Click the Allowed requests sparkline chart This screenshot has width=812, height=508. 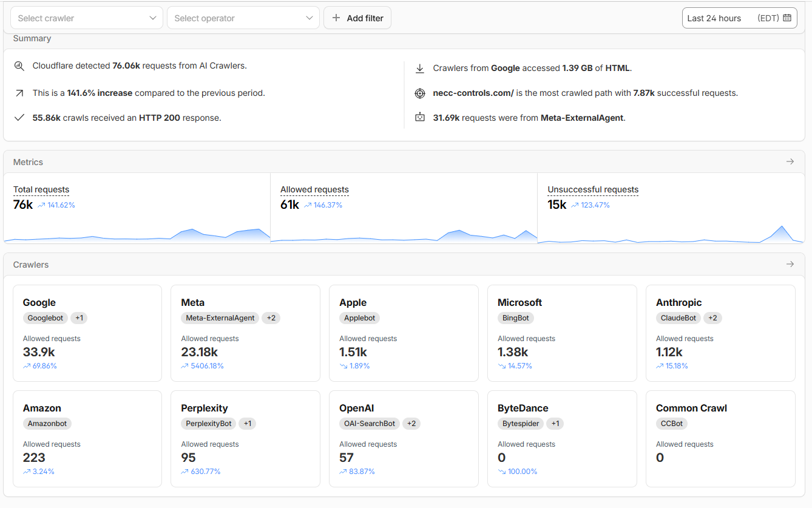coord(404,235)
